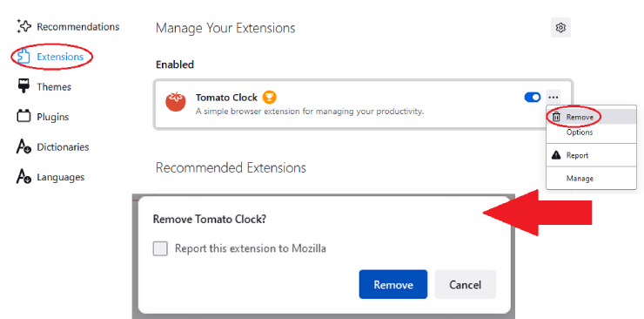Click the trash icon beside Remove
The height and width of the screenshot is (319, 644).
[x=556, y=117]
